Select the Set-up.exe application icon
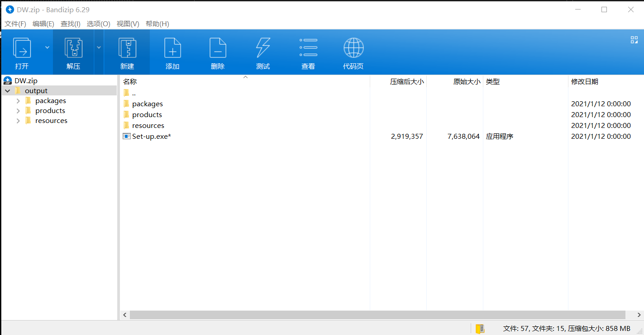This screenshot has width=644, height=335. (126, 136)
